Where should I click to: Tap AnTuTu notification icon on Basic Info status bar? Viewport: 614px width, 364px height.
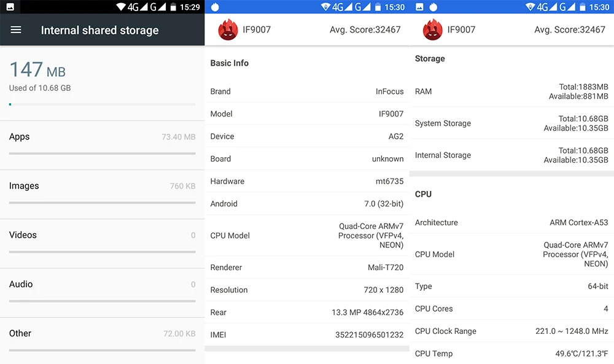click(x=215, y=7)
